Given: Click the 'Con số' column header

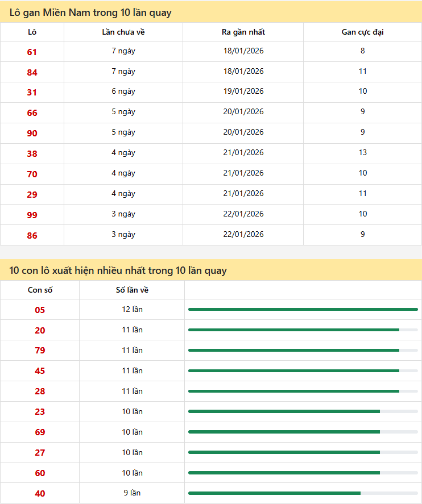Looking at the screenshot, I should (40, 290).
